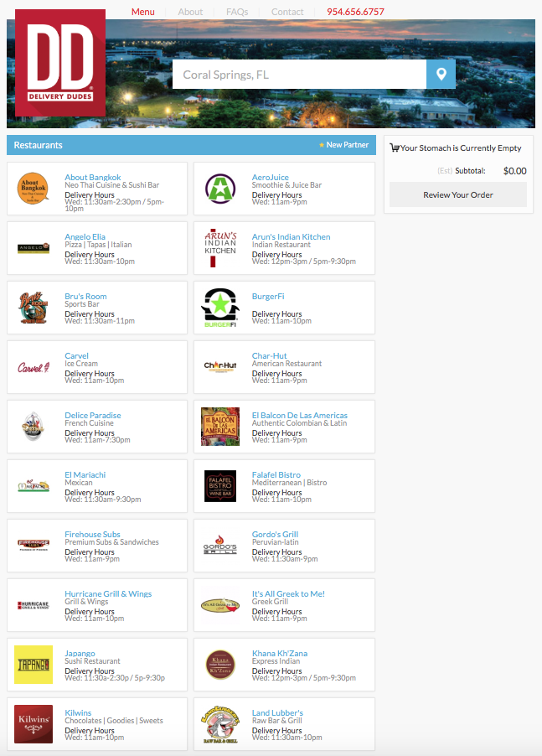
Task: Open the Khana Kh'Zana restaurant link
Action: [x=280, y=653]
